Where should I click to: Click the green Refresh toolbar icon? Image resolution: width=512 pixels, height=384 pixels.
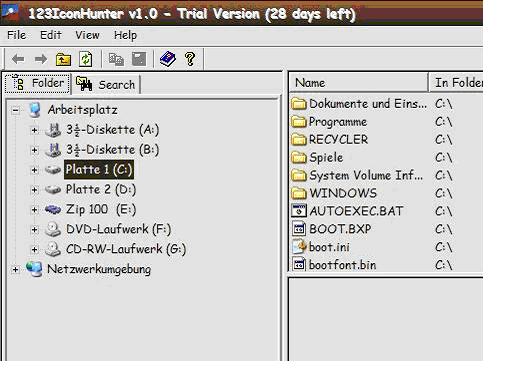[85, 59]
